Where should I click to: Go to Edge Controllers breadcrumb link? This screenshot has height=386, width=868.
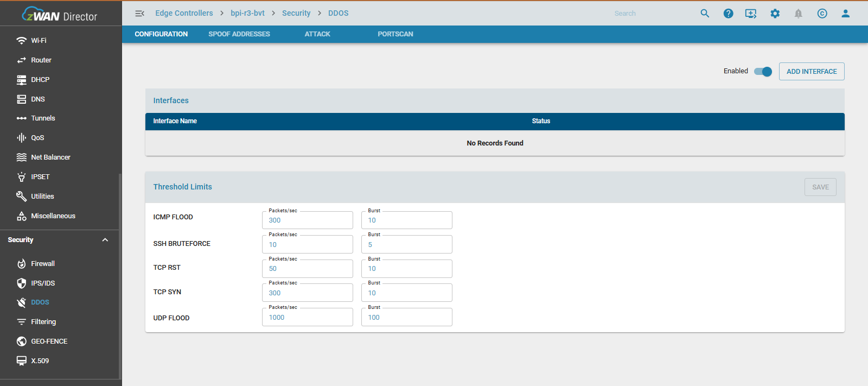pos(184,14)
